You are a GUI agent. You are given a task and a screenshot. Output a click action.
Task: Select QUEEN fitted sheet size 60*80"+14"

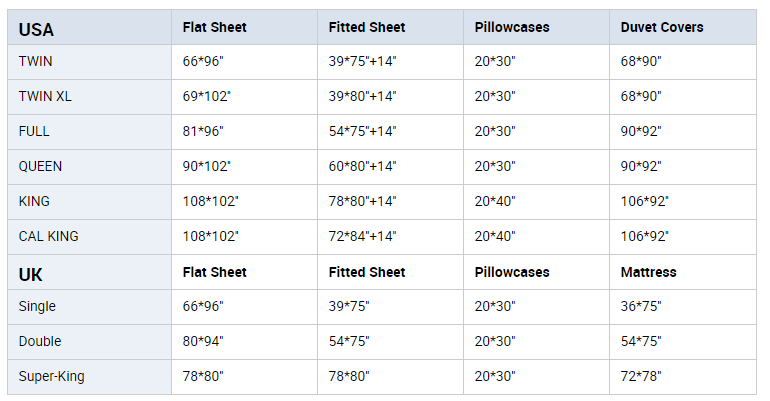362,166
